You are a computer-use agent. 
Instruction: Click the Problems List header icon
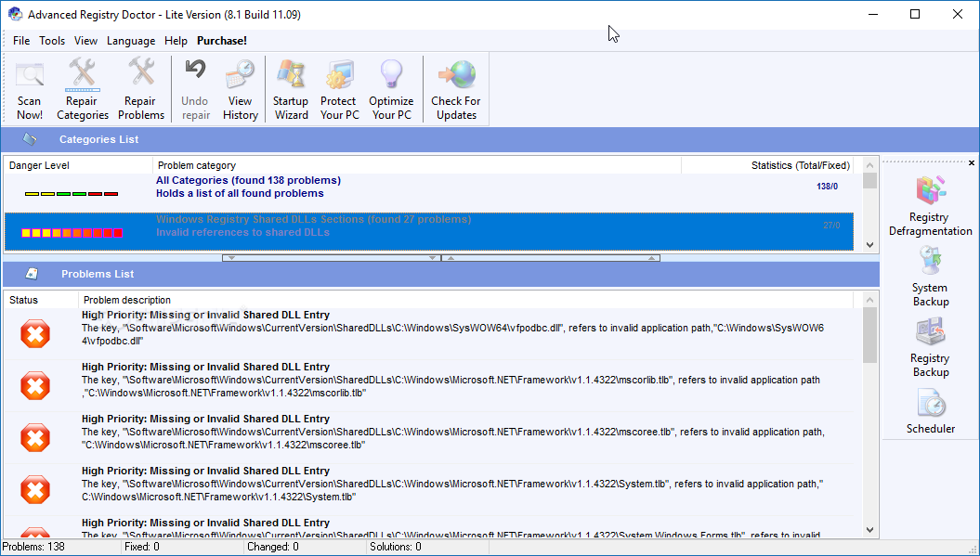[32, 274]
